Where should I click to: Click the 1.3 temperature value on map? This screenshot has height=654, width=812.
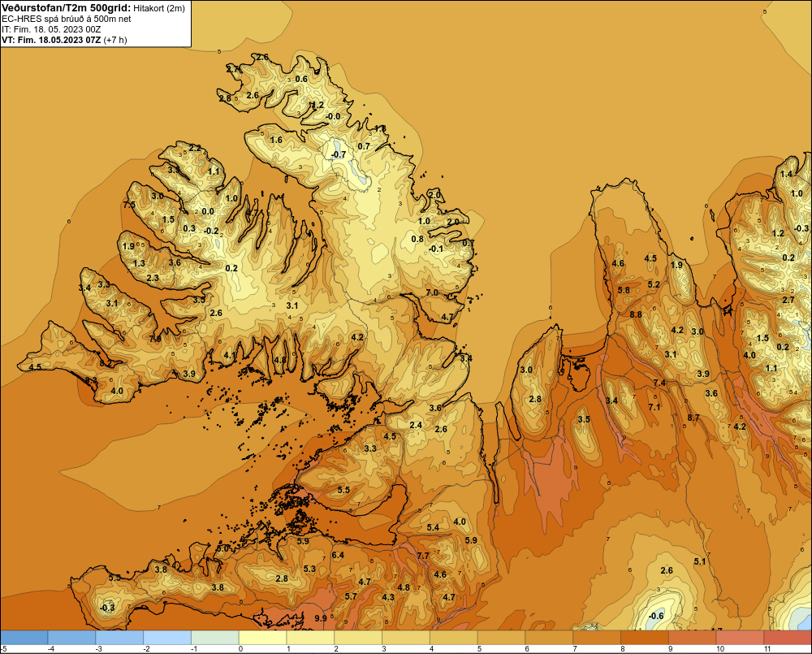(x=140, y=264)
